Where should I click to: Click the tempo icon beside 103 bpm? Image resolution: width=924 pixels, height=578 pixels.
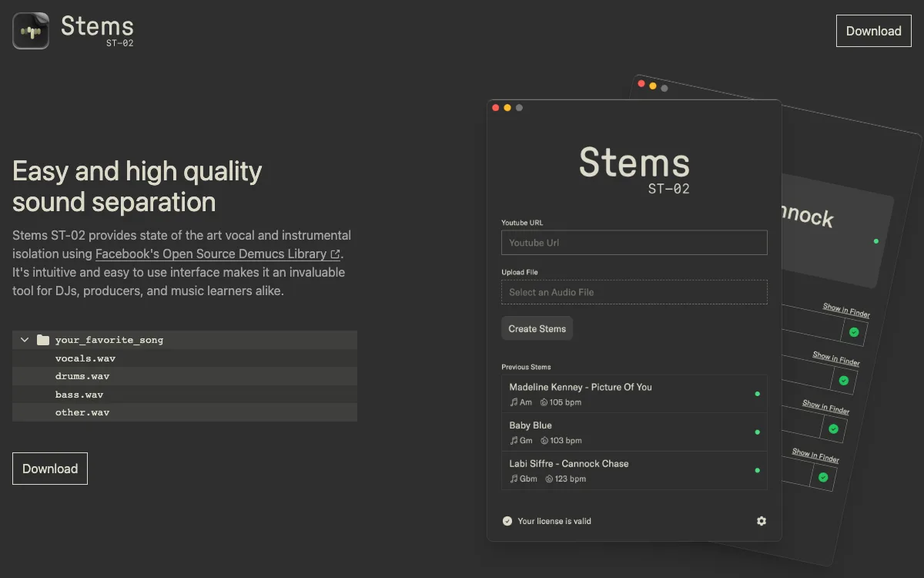544,441
